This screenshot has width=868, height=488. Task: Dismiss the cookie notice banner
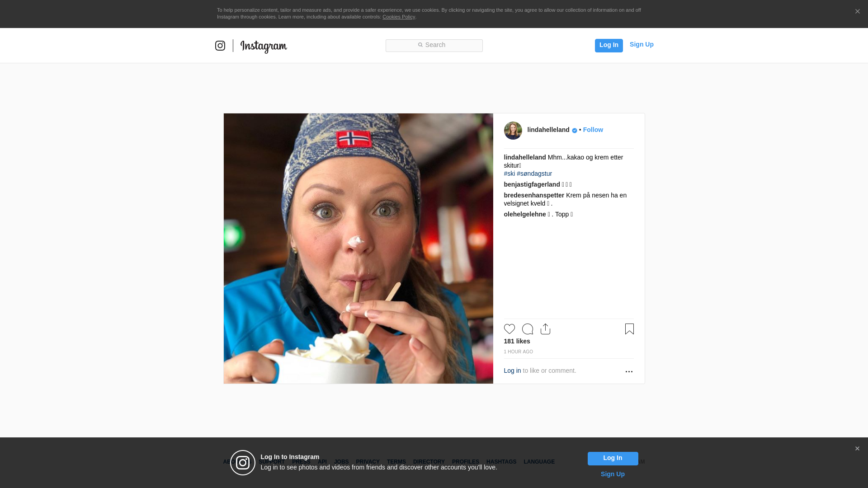point(857,12)
